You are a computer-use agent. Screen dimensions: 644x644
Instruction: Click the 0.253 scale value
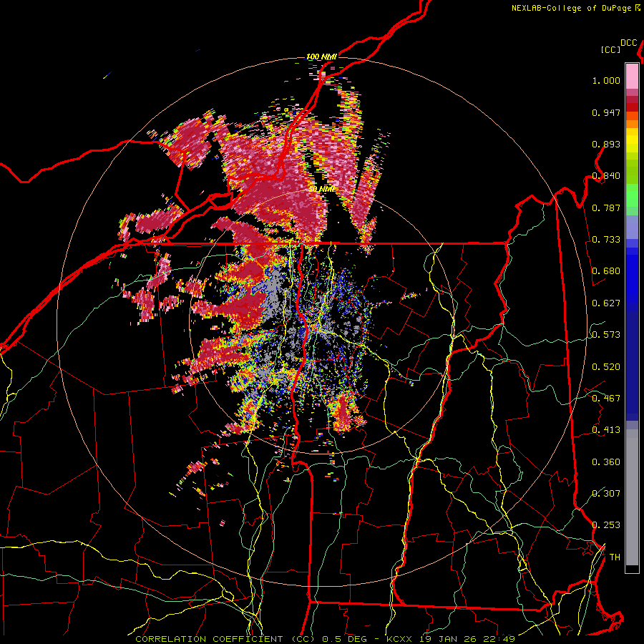[606, 525]
